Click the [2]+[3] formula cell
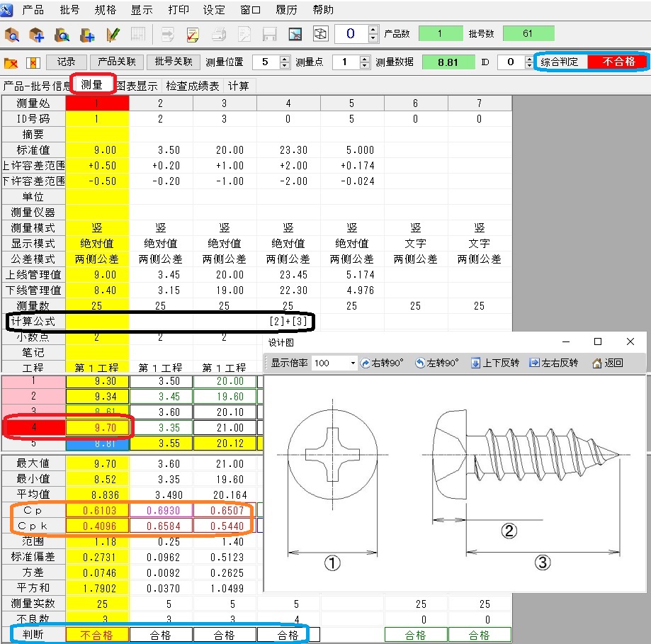 pyautogui.click(x=288, y=322)
